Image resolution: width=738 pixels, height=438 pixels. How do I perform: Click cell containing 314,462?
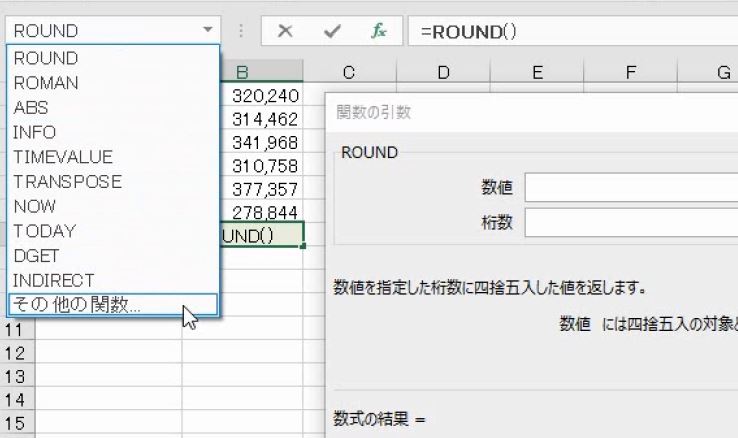(261, 119)
